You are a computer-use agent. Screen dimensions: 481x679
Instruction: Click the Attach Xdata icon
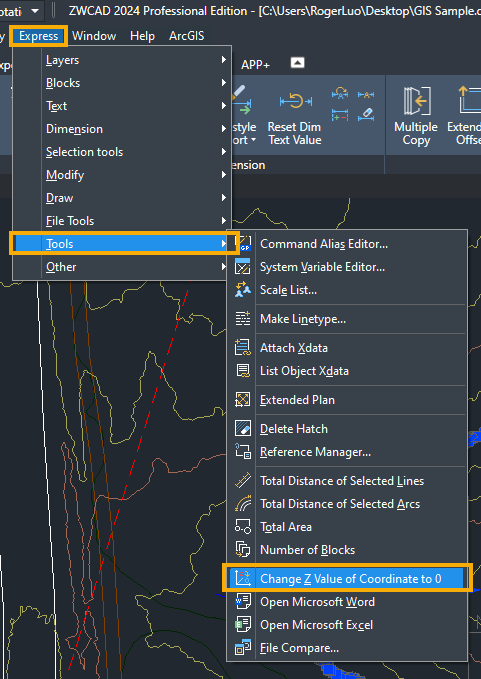point(242,348)
